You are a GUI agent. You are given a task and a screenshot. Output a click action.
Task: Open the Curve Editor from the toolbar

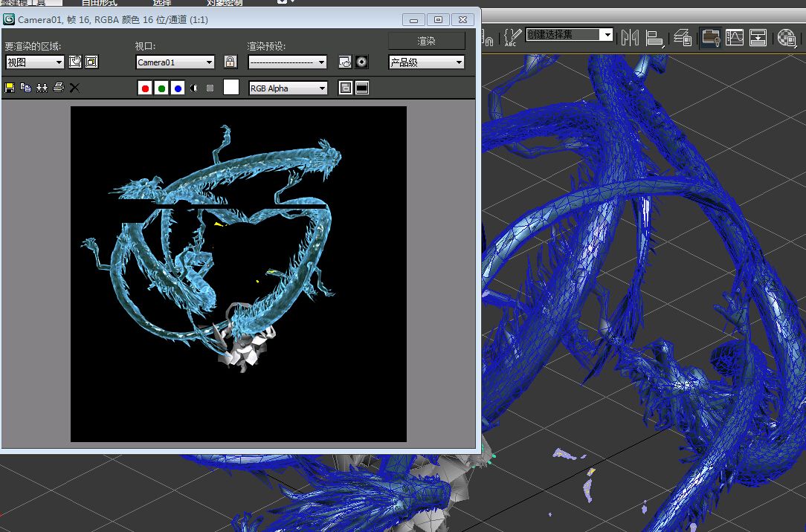tap(735, 37)
